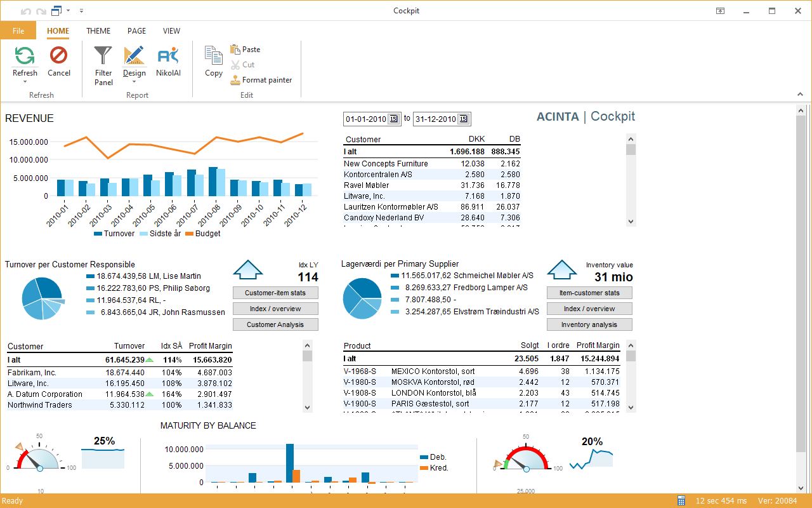Click the window layout icon in the title bar
812x508 pixels.
click(x=56, y=11)
